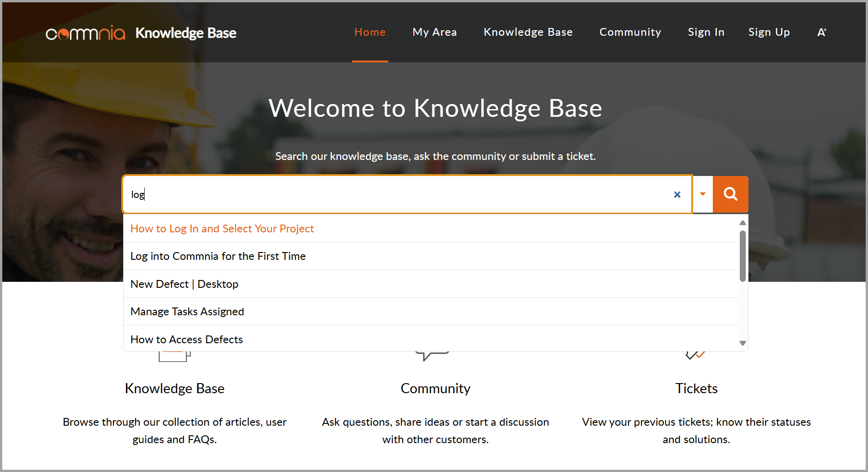This screenshot has width=868, height=472.
Task: Click the suggestion list scrollbar thumb
Action: click(x=743, y=256)
